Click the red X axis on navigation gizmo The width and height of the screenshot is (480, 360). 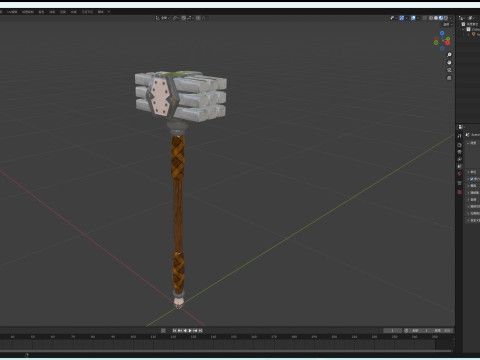[x=448, y=43]
